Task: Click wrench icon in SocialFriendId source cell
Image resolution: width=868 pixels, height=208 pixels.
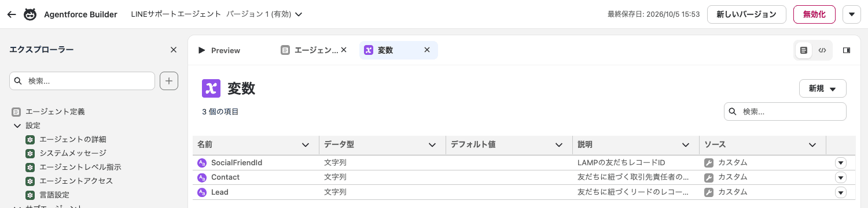Action: [709, 163]
